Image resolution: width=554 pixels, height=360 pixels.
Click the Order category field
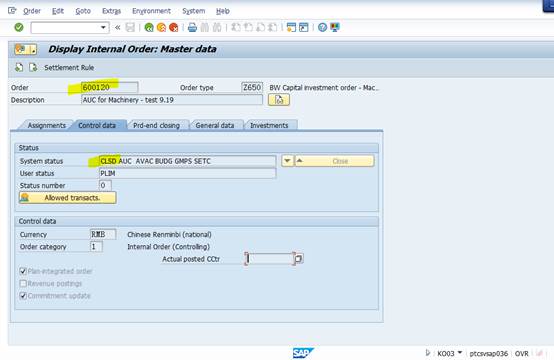pos(96,247)
